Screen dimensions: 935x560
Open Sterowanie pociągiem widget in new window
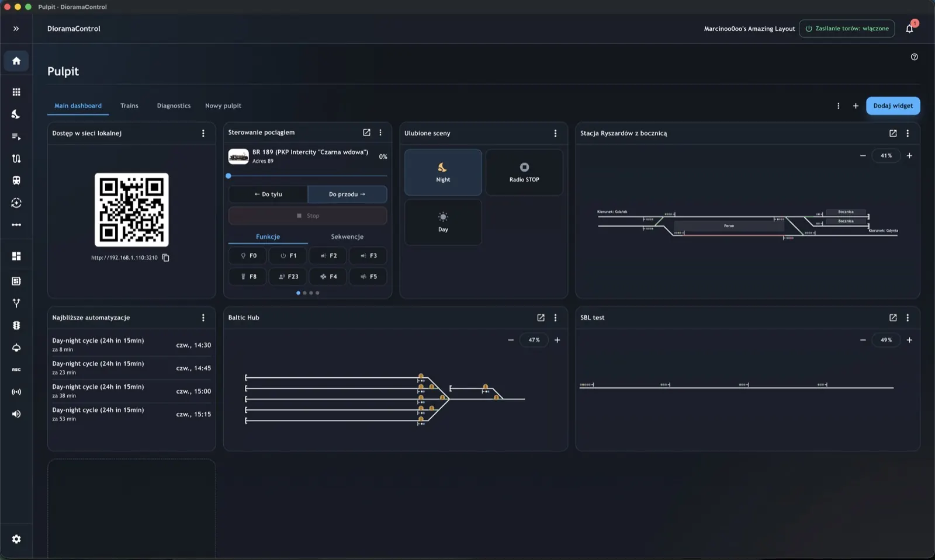[366, 133]
